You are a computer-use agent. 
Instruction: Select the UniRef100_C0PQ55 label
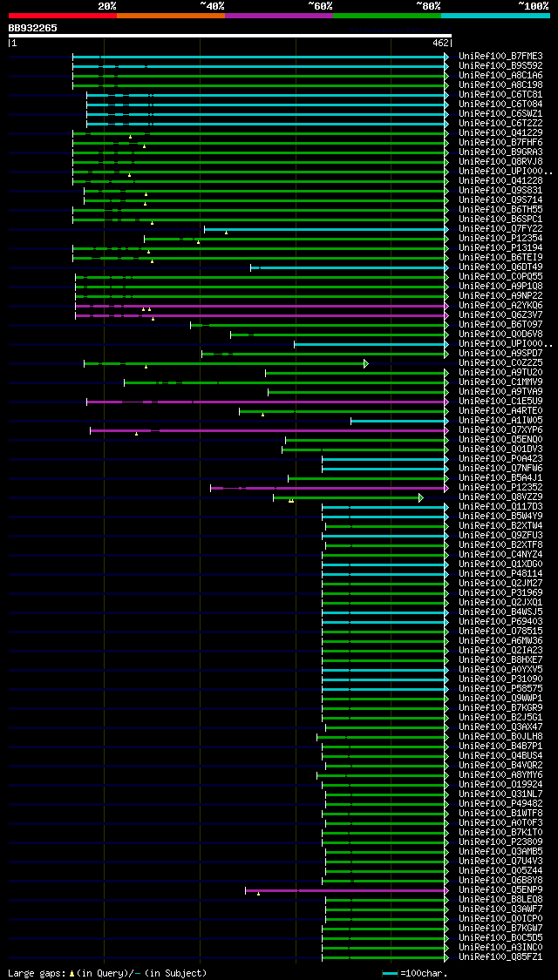[x=500, y=277]
